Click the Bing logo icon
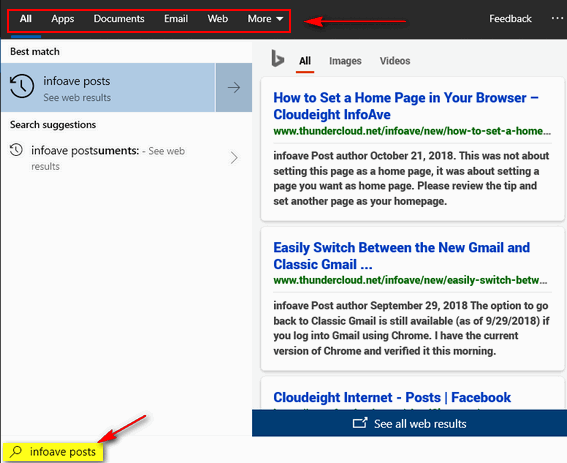 (x=277, y=59)
